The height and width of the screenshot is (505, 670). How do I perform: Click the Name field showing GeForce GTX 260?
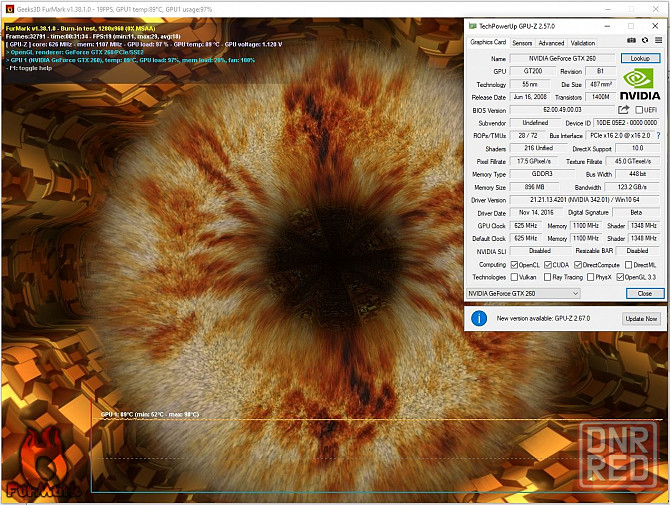[x=562, y=58]
